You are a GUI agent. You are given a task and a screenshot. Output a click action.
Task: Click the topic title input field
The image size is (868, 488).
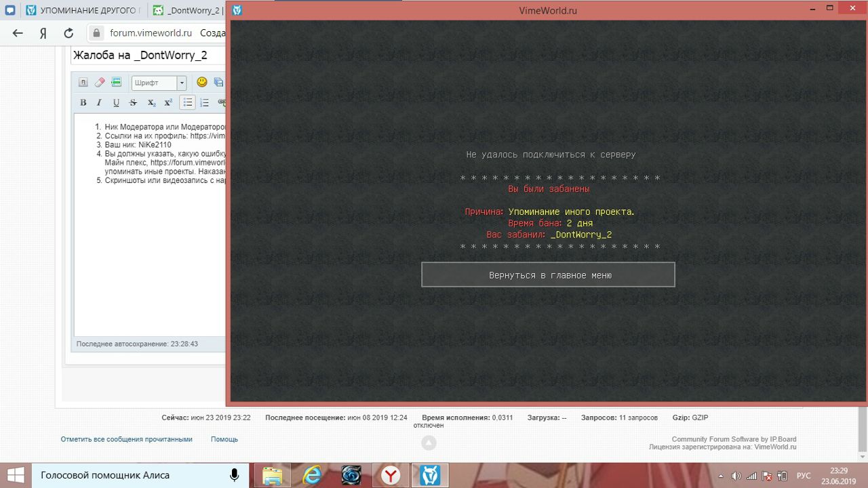click(x=148, y=56)
